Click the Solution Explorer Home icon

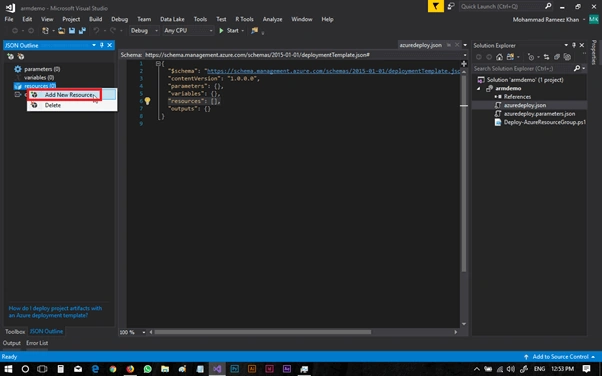[499, 57]
